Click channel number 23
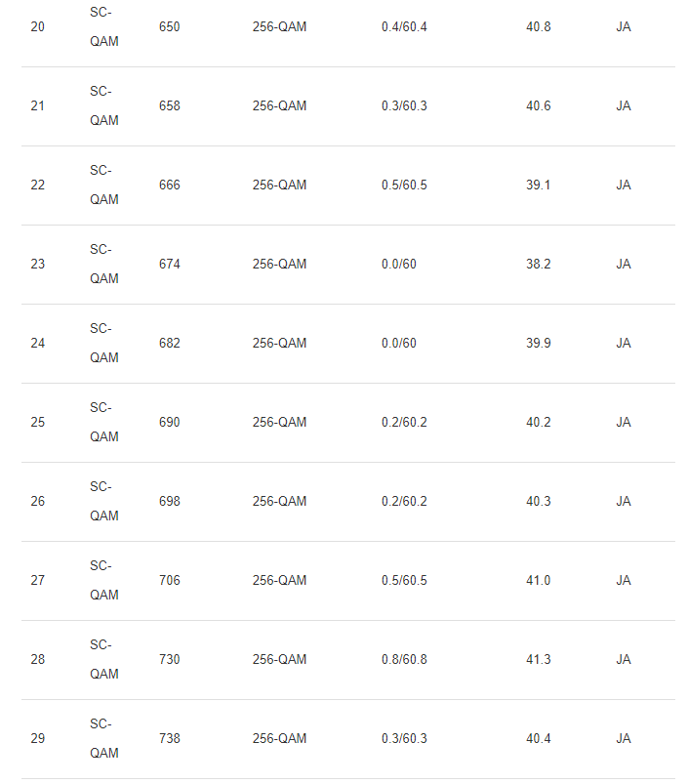The image size is (688, 784). [x=37, y=264]
